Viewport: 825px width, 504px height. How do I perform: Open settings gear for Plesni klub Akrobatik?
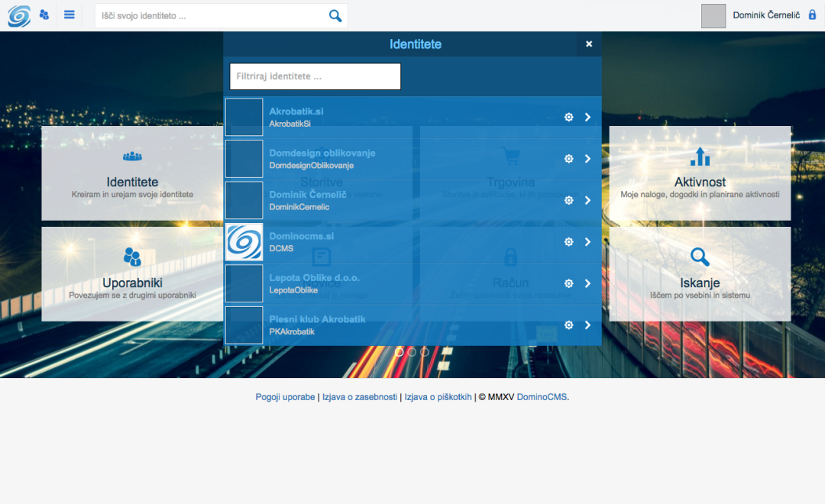568,325
